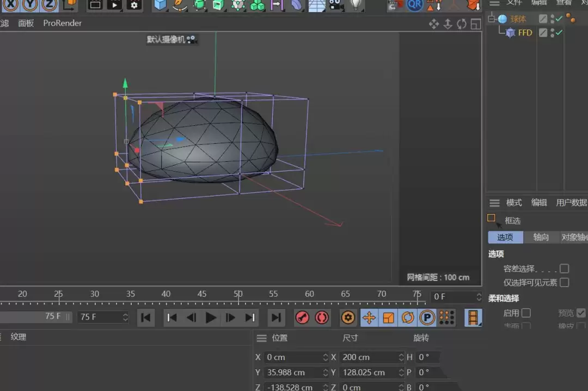Enable the 容差选择 checkbox
The height and width of the screenshot is (391, 588).
[565, 268]
